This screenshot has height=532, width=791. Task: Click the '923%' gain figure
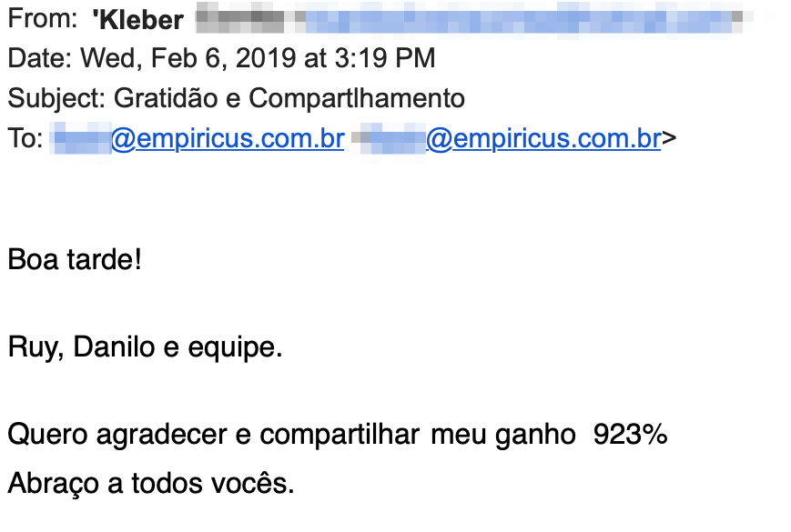(x=630, y=435)
